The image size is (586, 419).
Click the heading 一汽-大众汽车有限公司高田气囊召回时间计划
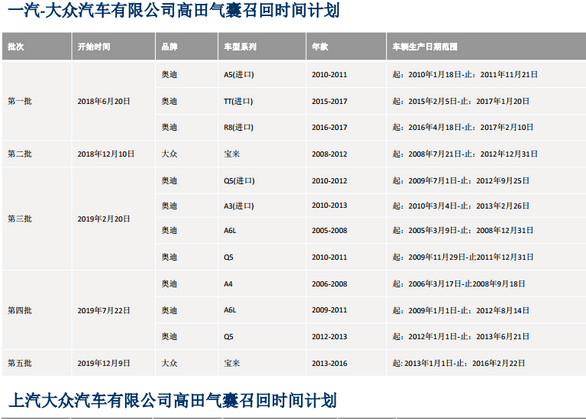(x=173, y=10)
